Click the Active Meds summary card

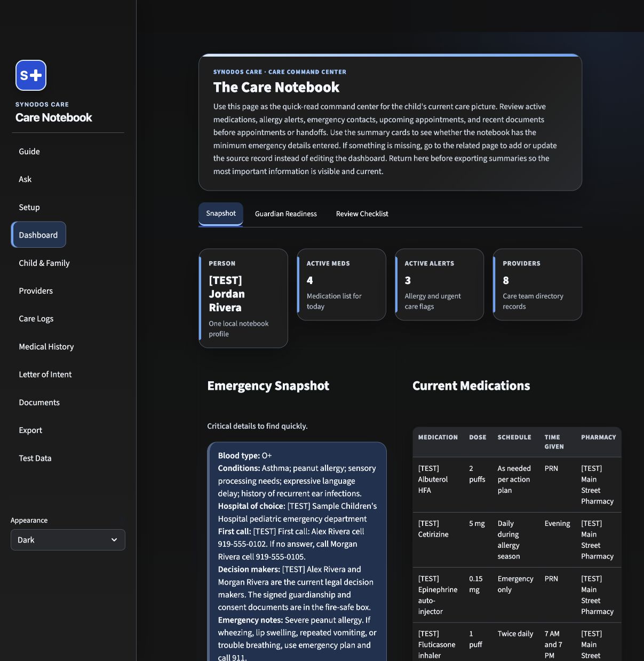tap(341, 285)
